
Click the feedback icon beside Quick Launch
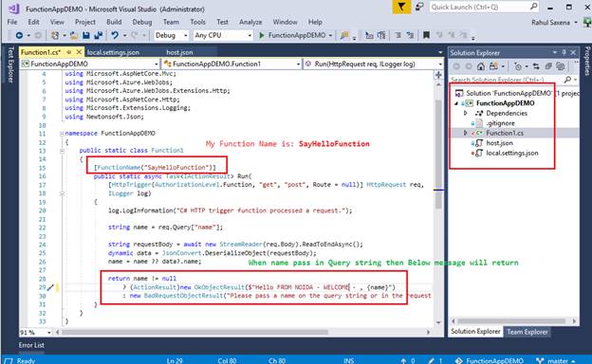(x=419, y=7)
